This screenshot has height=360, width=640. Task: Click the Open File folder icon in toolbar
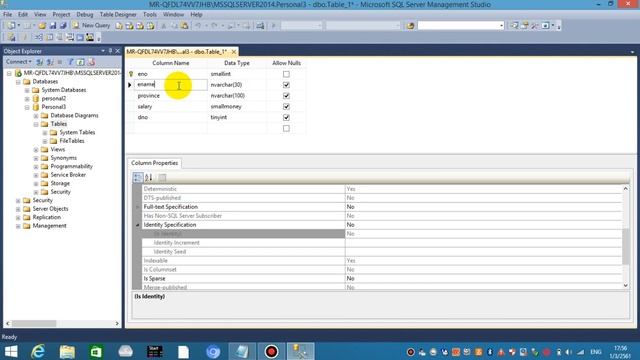[x=42, y=26]
